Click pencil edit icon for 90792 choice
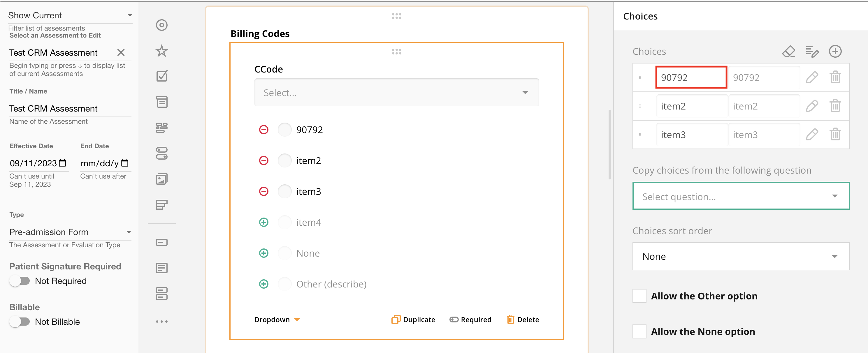 tap(811, 77)
